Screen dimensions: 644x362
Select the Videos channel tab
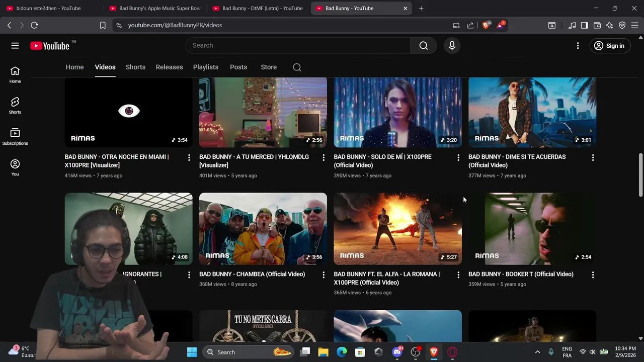click(105, 67)
